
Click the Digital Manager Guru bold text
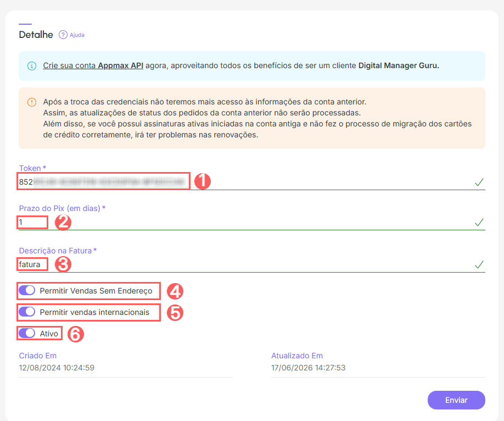tap(399, 65)
